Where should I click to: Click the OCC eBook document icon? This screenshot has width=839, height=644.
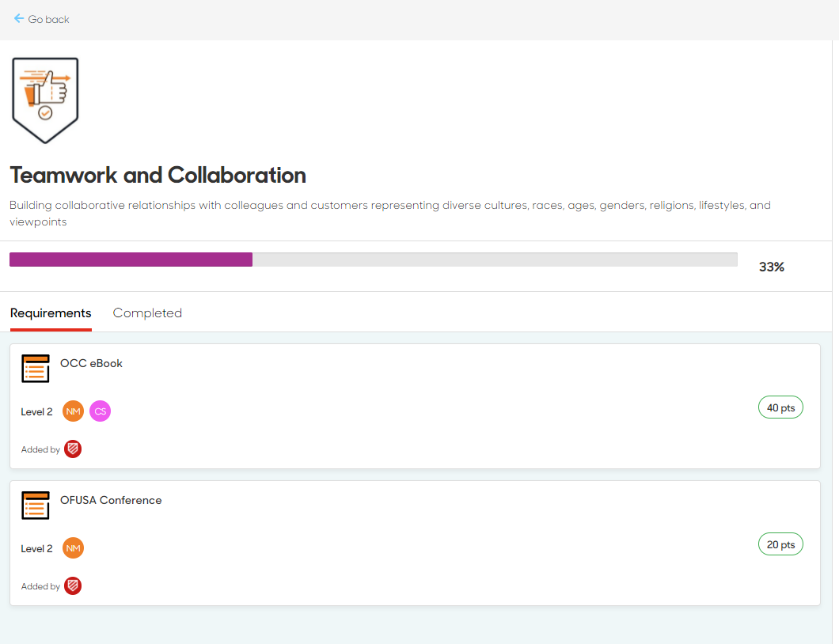click(36, 369)
